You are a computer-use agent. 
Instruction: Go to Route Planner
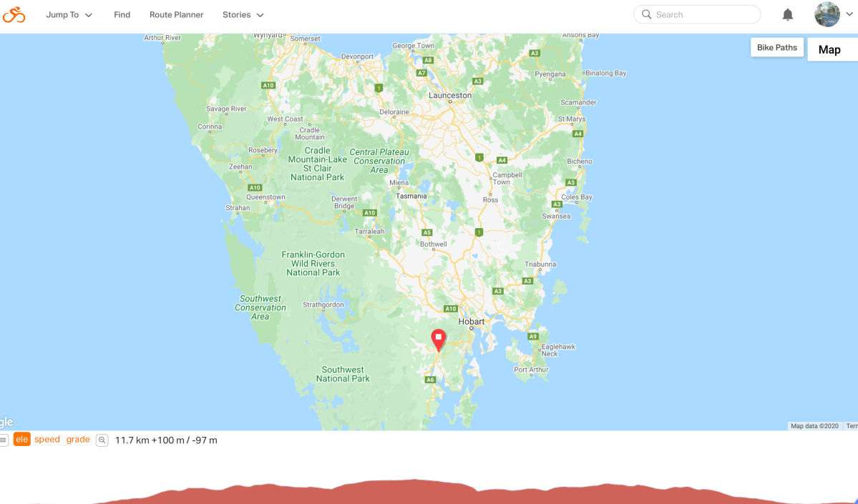176,15
